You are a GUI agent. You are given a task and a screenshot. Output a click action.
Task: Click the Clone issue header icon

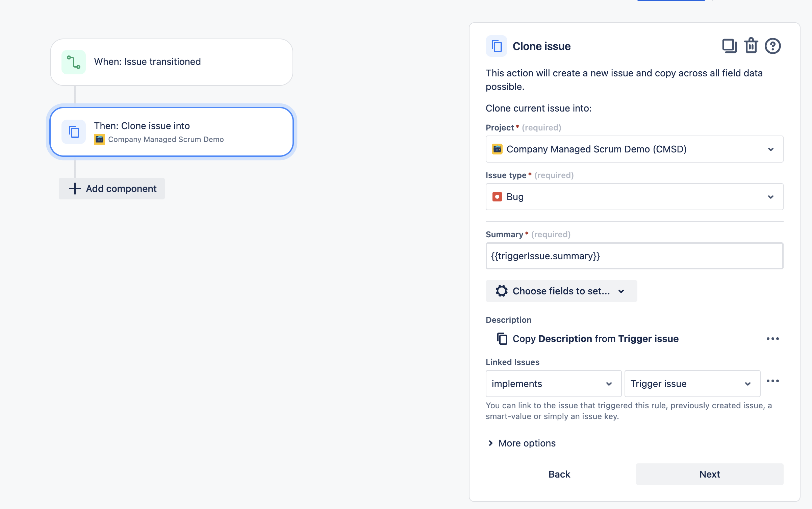point(497,46)
